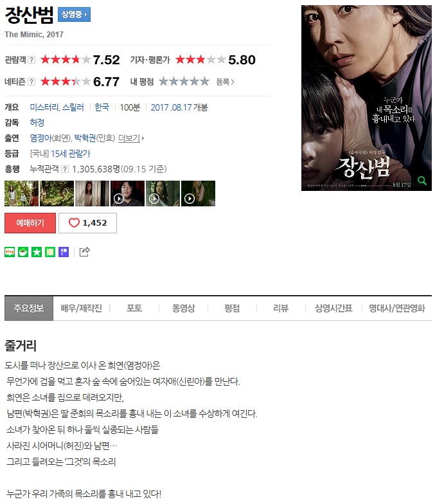Click the red 예매하기 button

pos(30,222)
